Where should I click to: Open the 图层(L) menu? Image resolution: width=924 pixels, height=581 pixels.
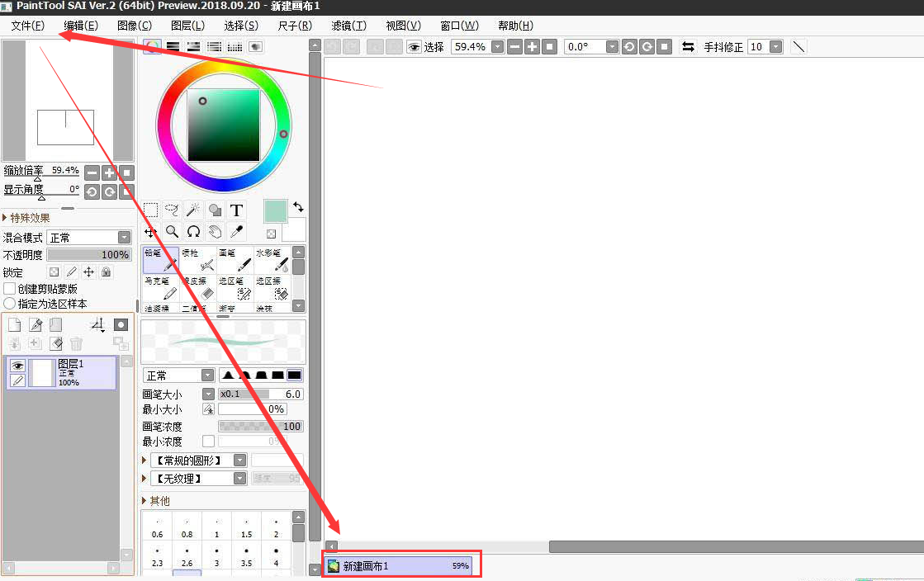pyautogui.click(x=187, y=26)
